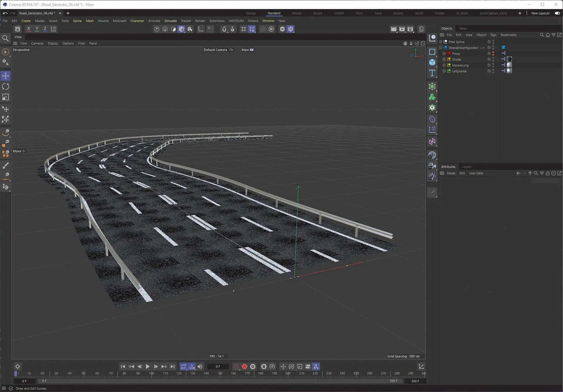563x392 pixels.
Task: Switch to the Takes tab
Action: point(463,28)
